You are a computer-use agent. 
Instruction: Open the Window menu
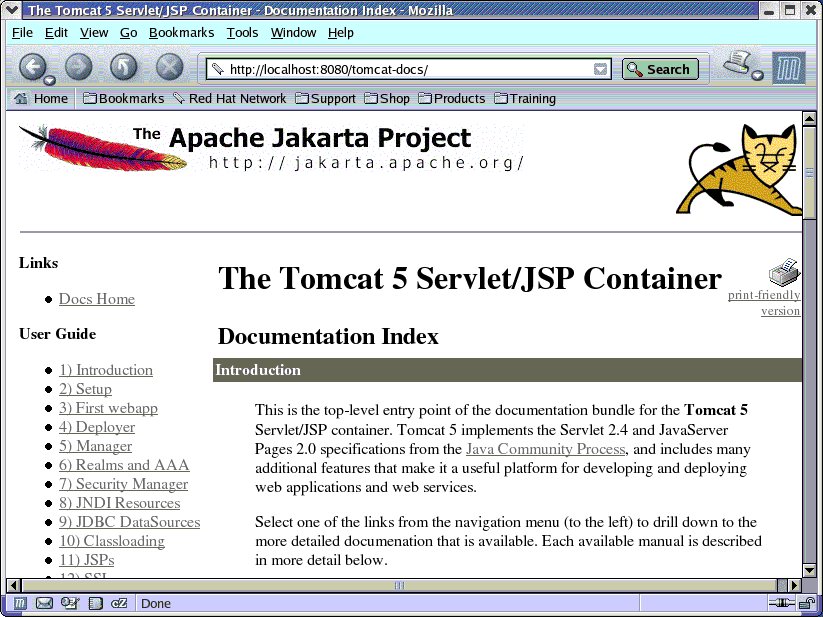click(293, 33)
